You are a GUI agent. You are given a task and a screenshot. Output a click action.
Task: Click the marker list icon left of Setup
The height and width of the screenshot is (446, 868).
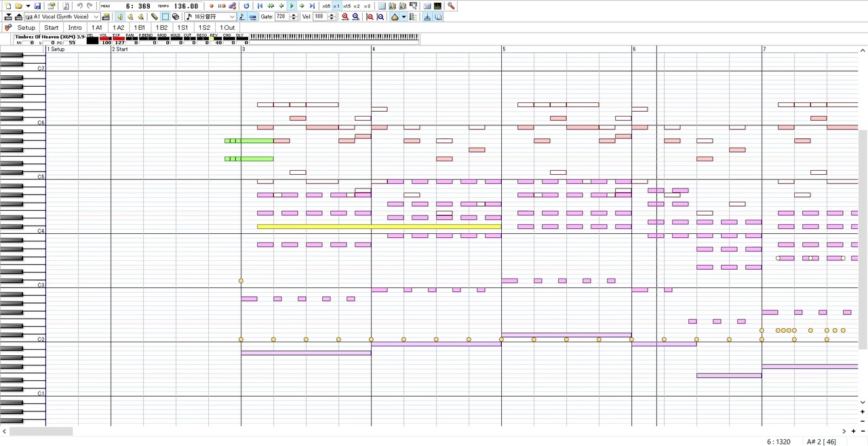point(8,28)
